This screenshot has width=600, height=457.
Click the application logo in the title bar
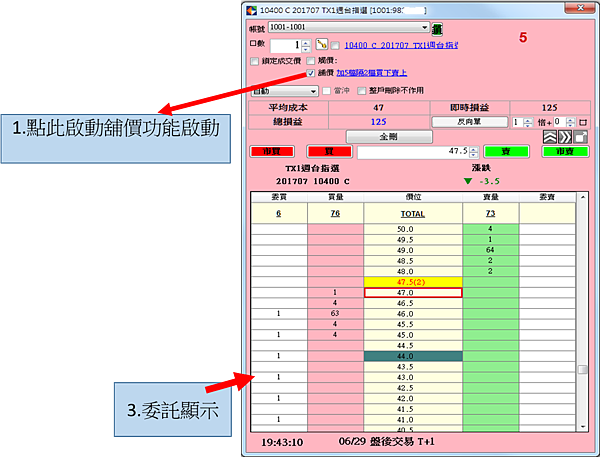tap(251, 10)
